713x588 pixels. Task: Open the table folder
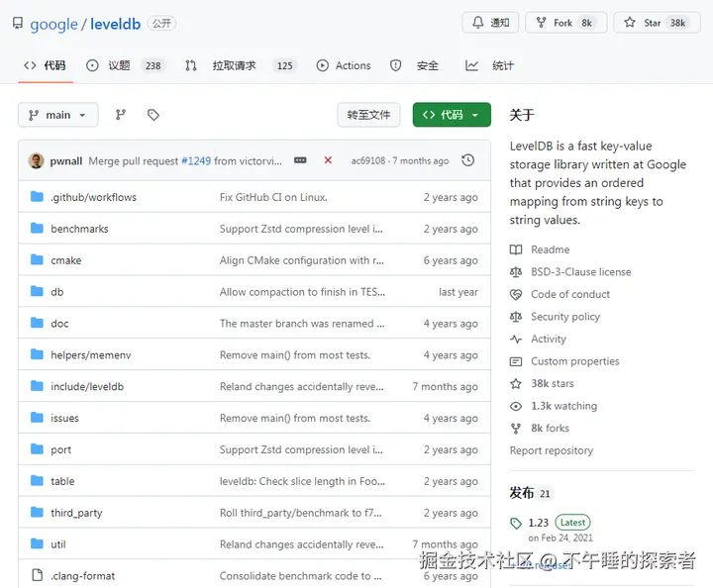tap(62, 481)
